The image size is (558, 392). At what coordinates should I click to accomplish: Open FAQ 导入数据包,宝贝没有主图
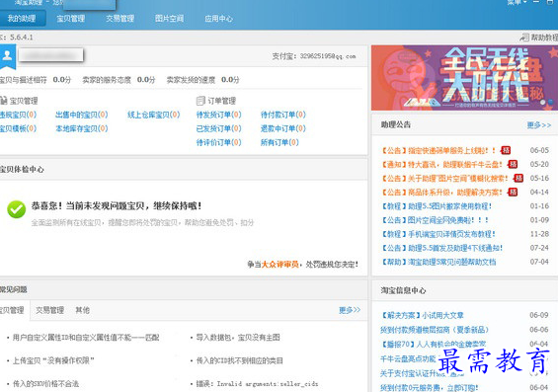point(238,338)
